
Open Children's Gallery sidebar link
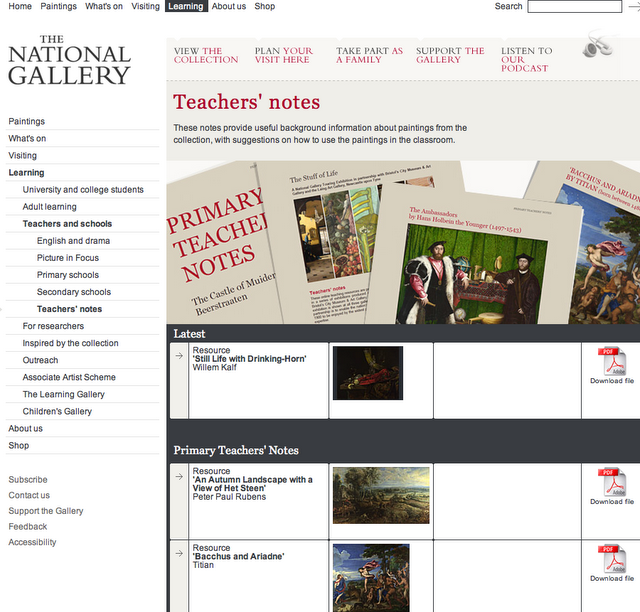57,412
